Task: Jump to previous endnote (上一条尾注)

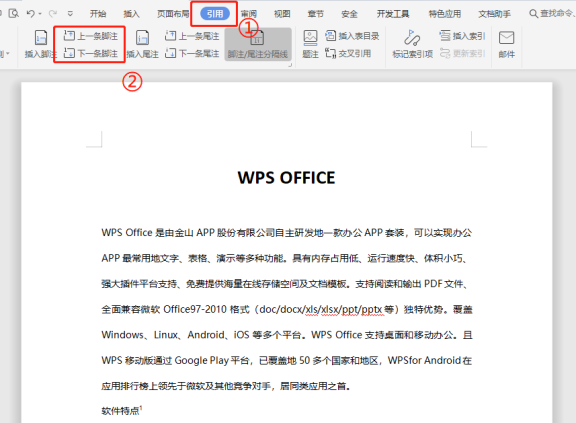Action: [x=192, y=36]
